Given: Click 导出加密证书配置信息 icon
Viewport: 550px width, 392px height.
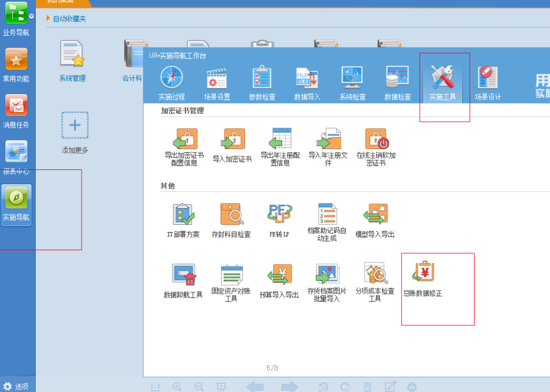Looking at the screenshot, I should pyautogui.click(x=184, y=139).
